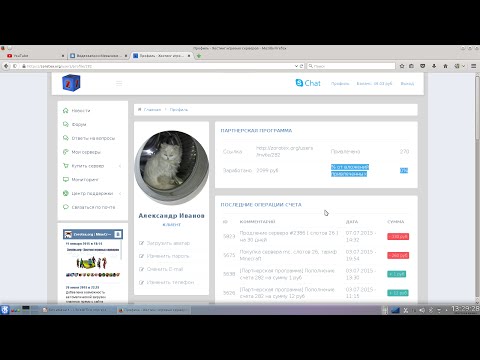Screen dimensions: 480x360
Task: Click the Skype Chat icon
Action: point(308,83)
